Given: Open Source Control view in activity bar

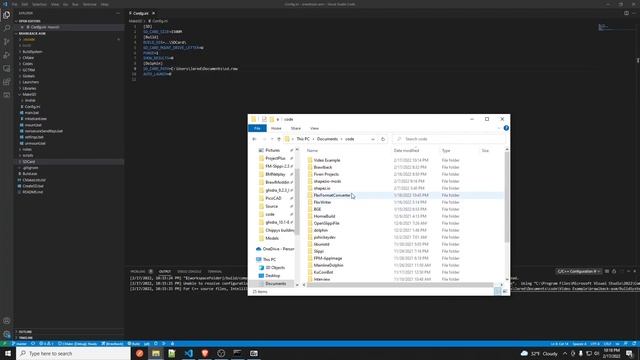Looking at the screenshot, I should (7, 42).
